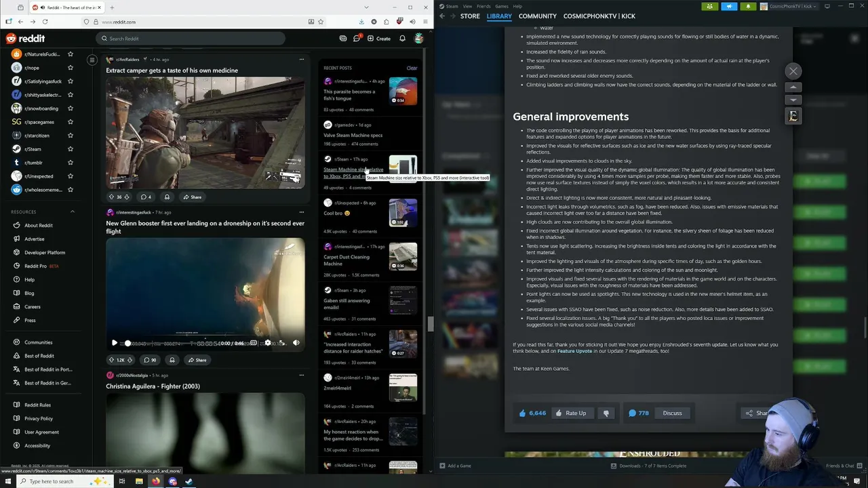Upvote the New Glenn booster post
Image resolution: width=868 pixels, height=488 pixels.
click(113, 360)
